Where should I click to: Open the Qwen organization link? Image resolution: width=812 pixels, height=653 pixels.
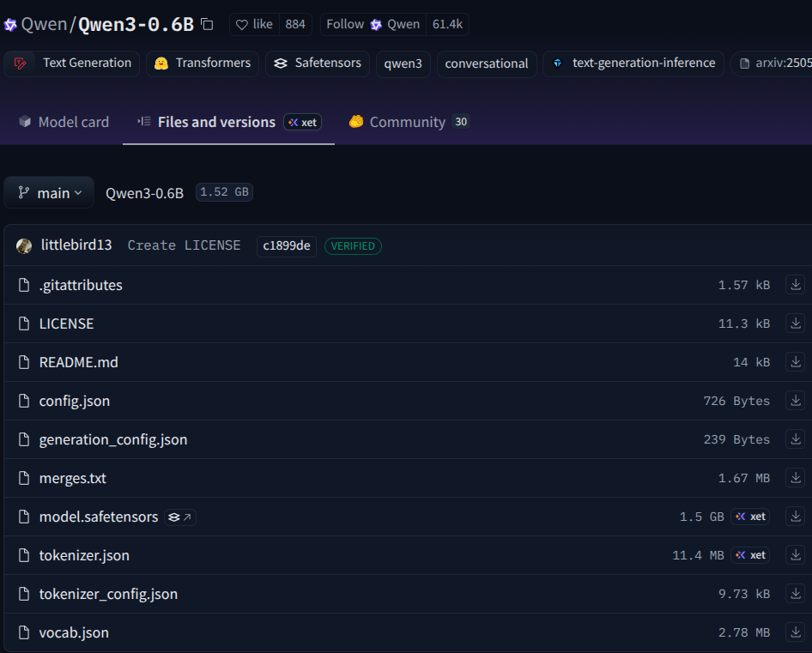click(x=44, y=24)
